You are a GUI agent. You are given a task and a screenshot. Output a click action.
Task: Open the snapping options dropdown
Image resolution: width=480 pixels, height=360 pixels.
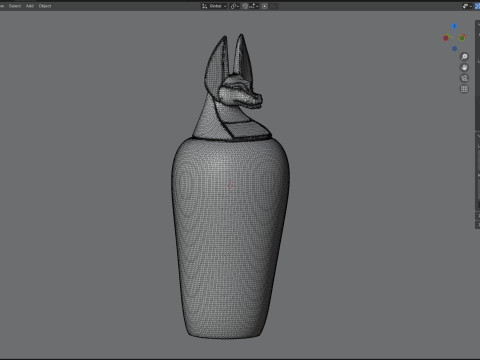(254, 6)
